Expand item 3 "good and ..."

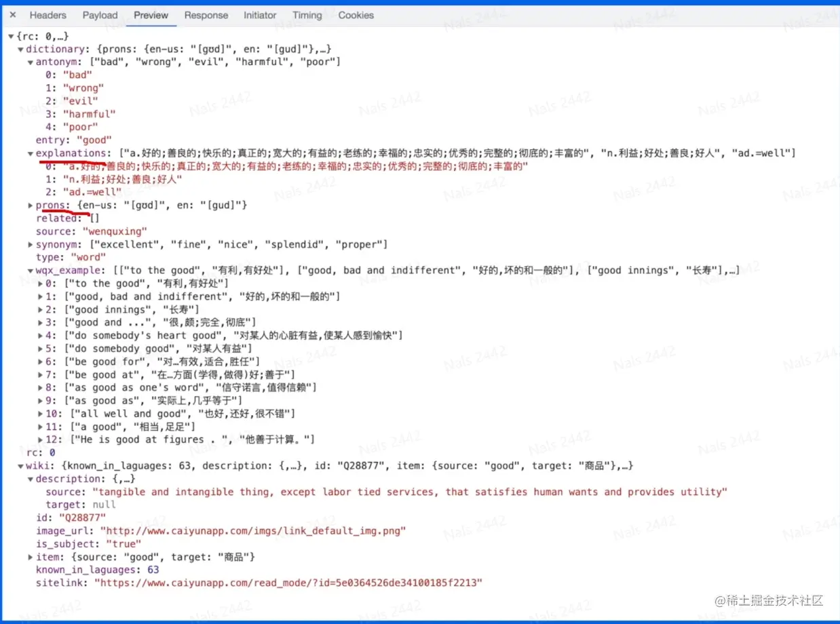(40, 322)
